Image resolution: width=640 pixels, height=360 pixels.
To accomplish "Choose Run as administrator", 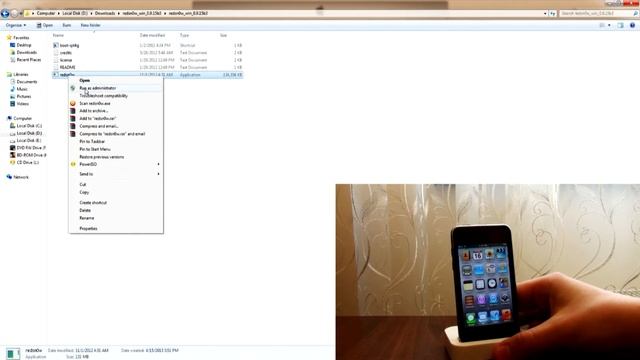I will [x=98, y=88].
